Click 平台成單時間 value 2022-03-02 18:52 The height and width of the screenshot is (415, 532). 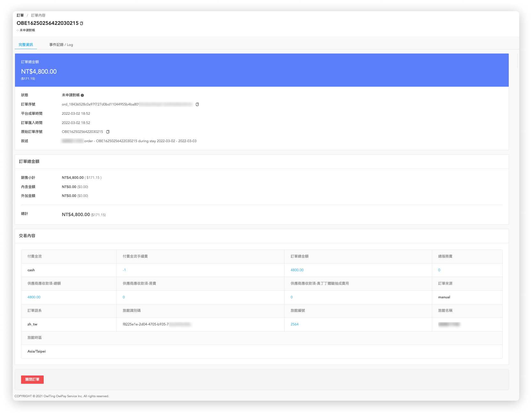[76, 113]
